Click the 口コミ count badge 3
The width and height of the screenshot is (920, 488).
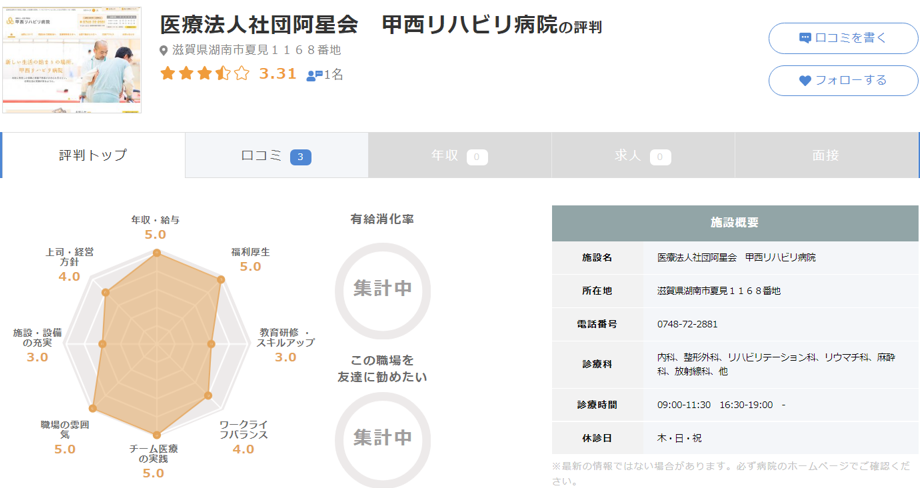300,157
